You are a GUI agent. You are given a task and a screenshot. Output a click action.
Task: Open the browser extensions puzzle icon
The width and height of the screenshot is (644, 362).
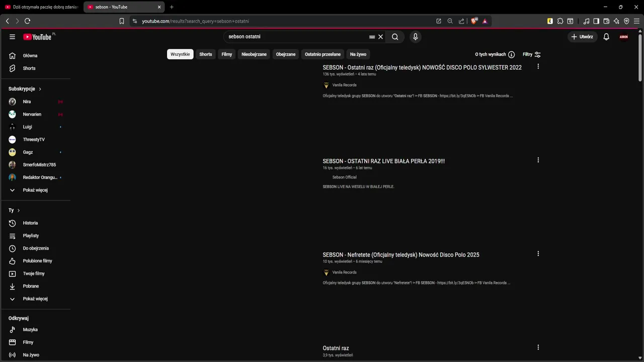click(x=560, y=21)
